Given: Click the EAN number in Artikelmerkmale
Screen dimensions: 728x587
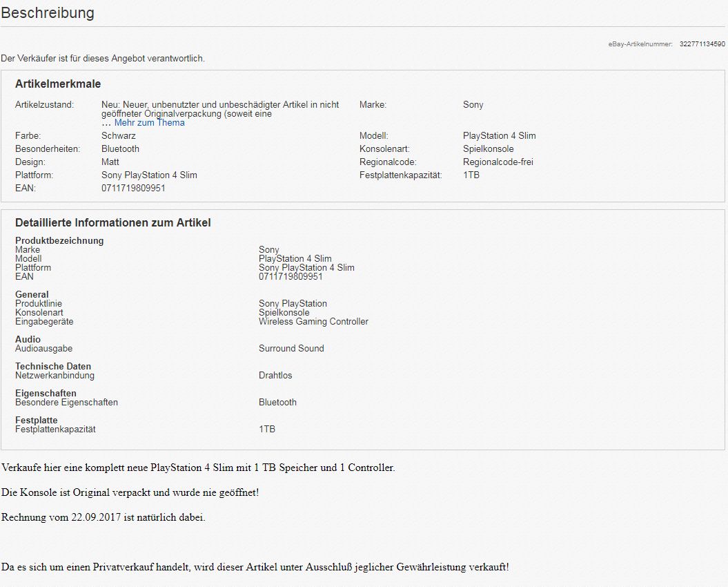Looking at the screenshot, I should point(133,189).
